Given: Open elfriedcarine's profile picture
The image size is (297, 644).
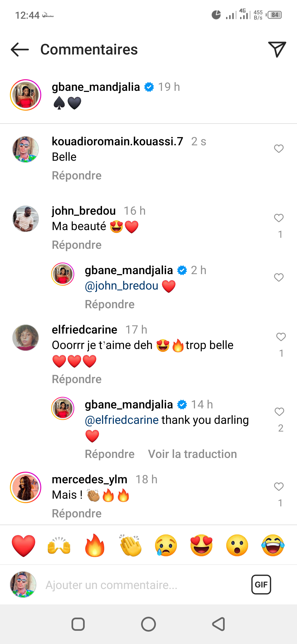Looking at the screenshot, I should point(26,337).
